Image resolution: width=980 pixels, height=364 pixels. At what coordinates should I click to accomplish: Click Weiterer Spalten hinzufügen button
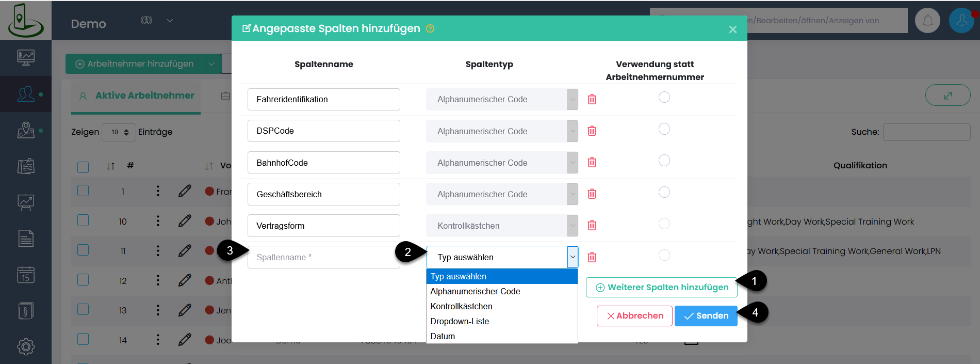[661, 288]
